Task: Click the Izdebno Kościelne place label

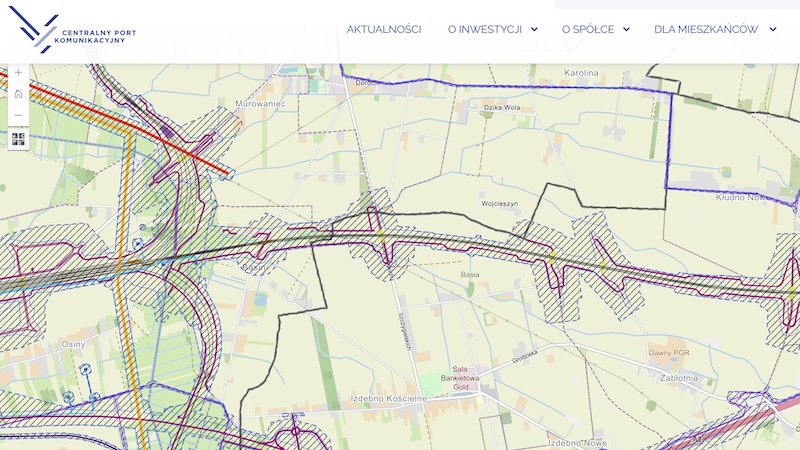Action: point(388,398)
